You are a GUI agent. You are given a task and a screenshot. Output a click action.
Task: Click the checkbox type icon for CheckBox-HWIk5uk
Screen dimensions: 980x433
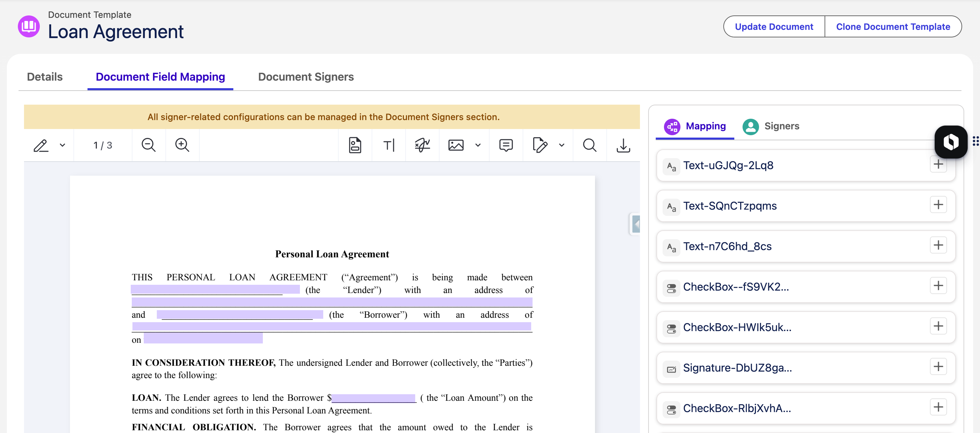[x=672, y=328]
